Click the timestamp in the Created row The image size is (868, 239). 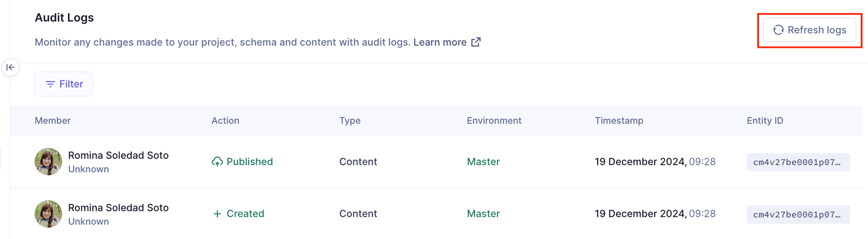[x=655, y=214]
